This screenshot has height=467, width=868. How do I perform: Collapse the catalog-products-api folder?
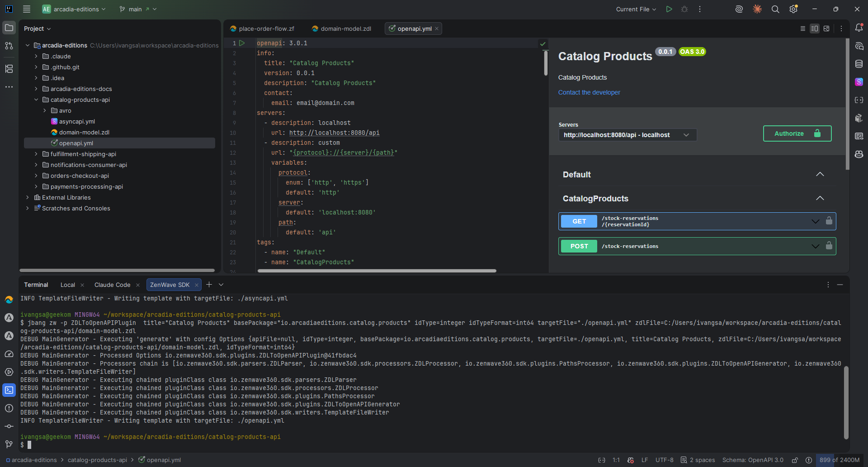36,100
